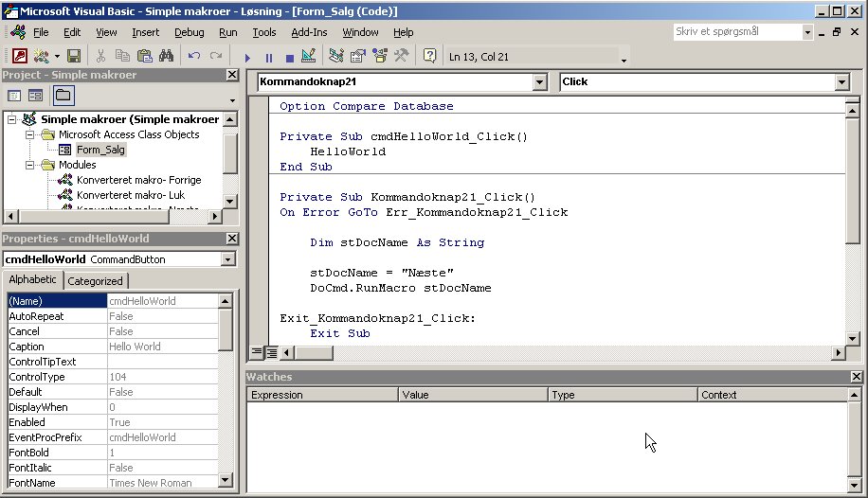Image resolution: width=868 pixels, height=498 pixels.
Task: Open the Debug menu
Action: 190,32
